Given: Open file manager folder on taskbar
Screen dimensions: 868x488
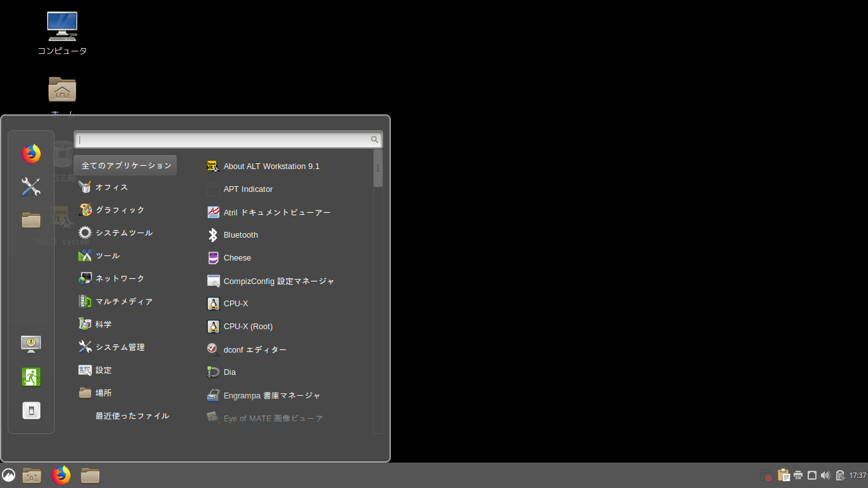Looking at the screenshot, I should 90,475.
